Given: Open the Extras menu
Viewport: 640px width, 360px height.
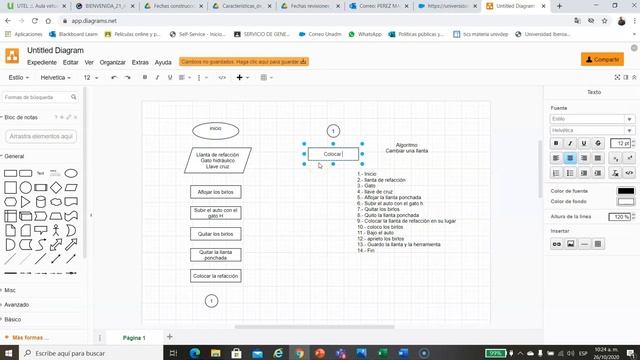Looking at the screenshot, I should [140, 62].
